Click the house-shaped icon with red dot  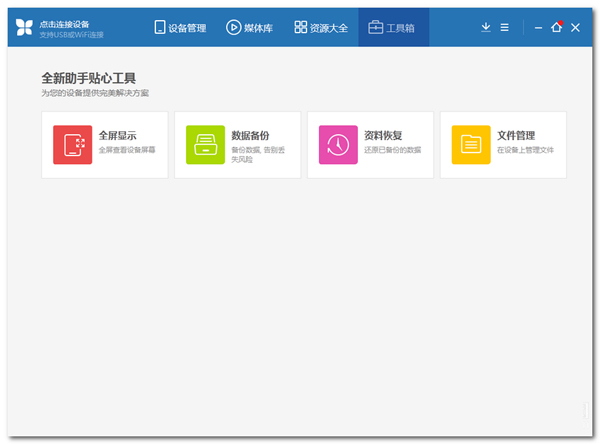557,28
